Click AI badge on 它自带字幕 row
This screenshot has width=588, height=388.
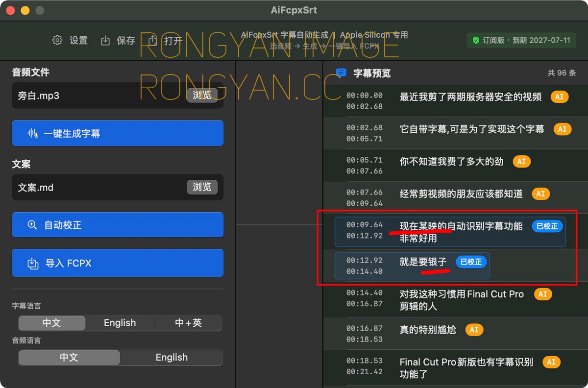[x=562, y=129]
